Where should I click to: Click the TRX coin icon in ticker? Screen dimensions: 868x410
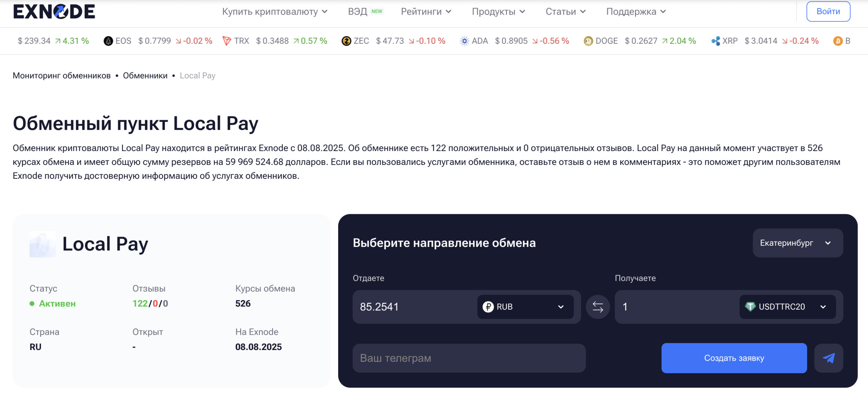tap(227, 41)
